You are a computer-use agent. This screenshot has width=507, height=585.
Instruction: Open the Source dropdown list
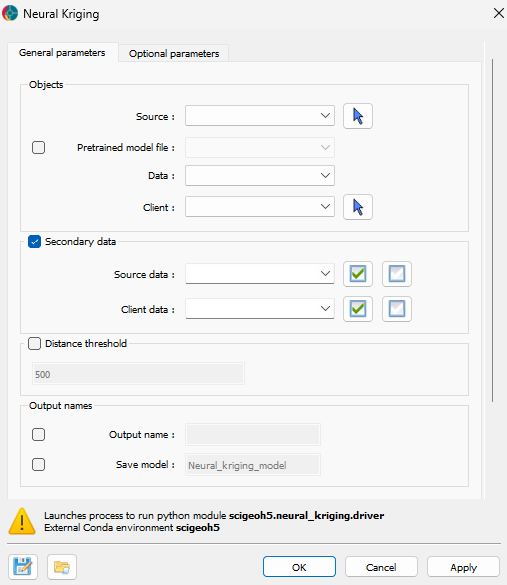pyautogui.click(x=260, y=116)
